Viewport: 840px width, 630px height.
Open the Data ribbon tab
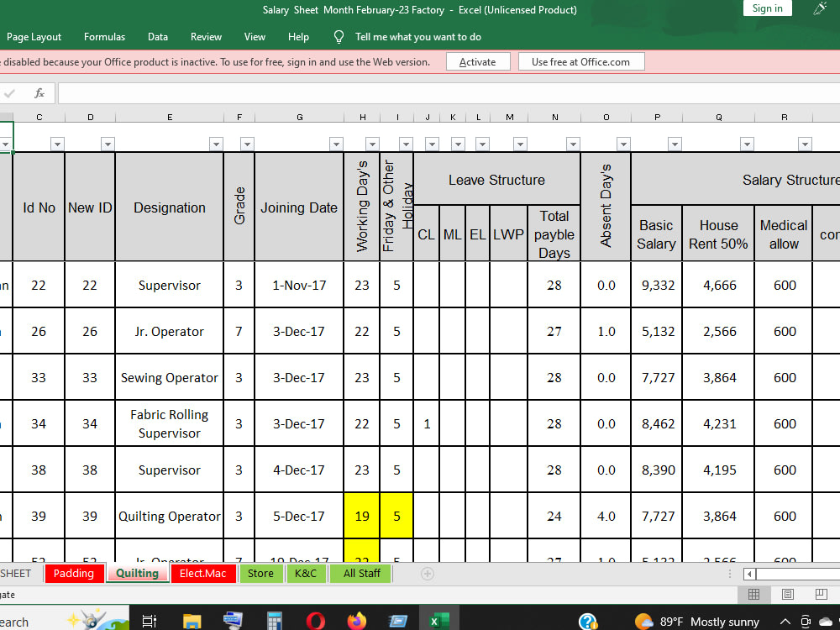pyautogui.click(x=158, y=37)
